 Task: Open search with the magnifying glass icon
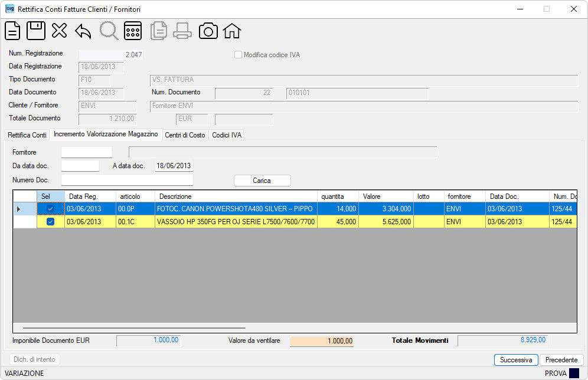coord(109,31)
